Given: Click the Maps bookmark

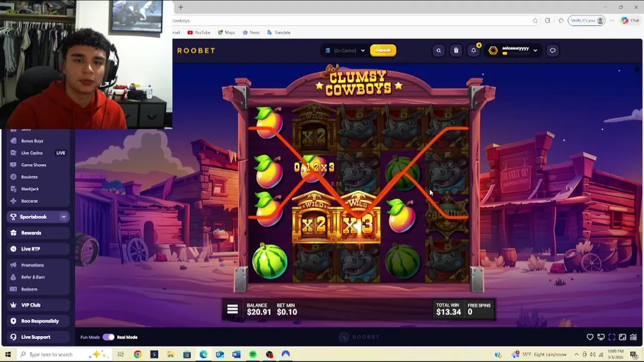Looking at the screenshot, I should click(x=226, y=32).
